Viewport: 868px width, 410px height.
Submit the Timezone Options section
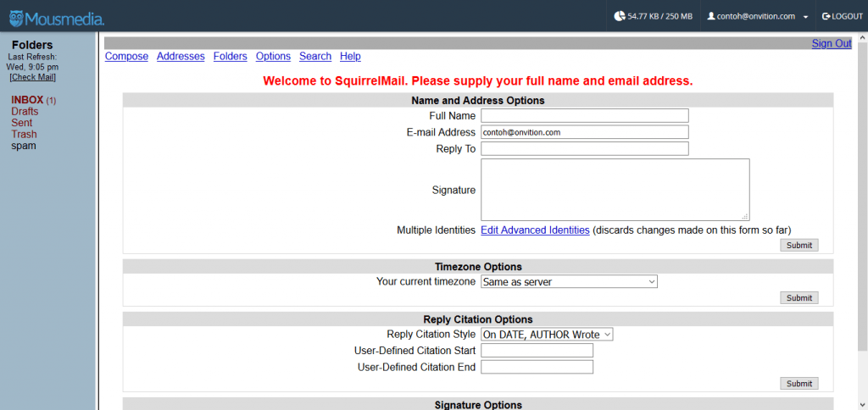(x=798, y=298)
